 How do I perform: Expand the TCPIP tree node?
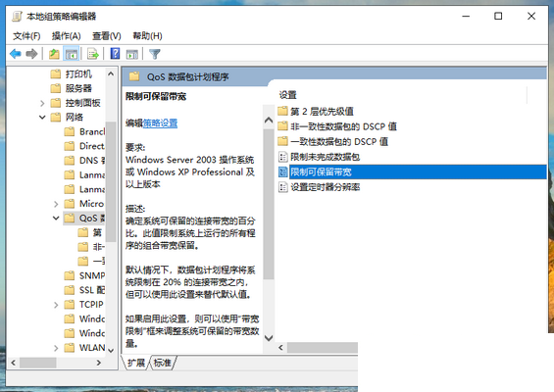(x=56, y=305)
